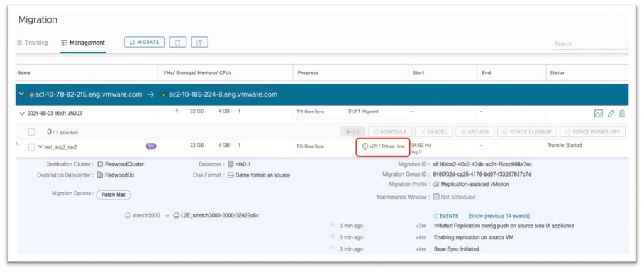Click the Transfer Started status text
Image resolution: width=644 pixels, height=272 pixels.
[x=565, y=145]
